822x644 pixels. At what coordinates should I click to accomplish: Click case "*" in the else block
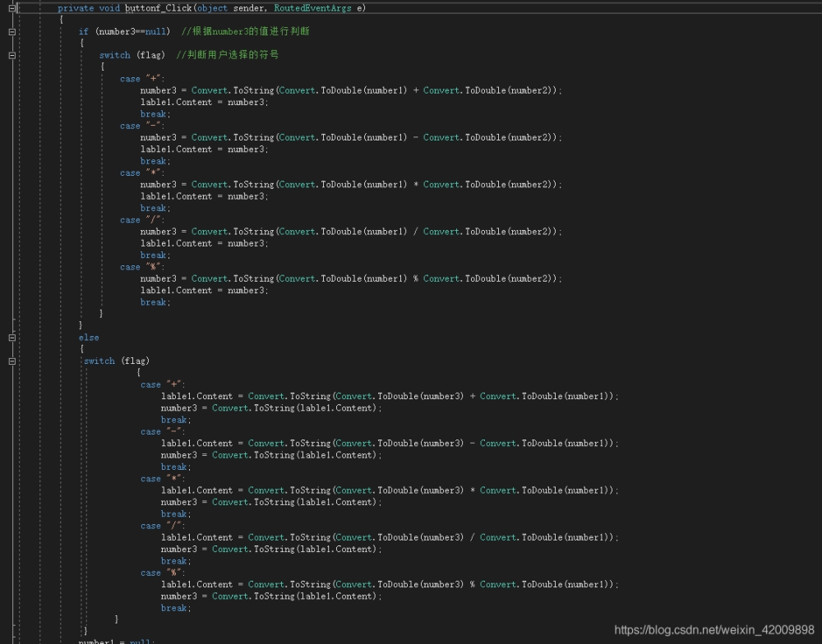coord(163,479)
